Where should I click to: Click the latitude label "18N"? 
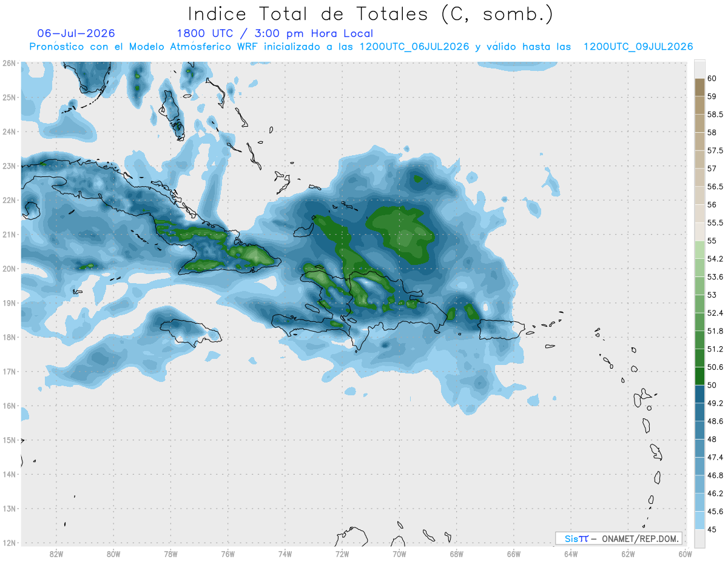tap(9, 337)
